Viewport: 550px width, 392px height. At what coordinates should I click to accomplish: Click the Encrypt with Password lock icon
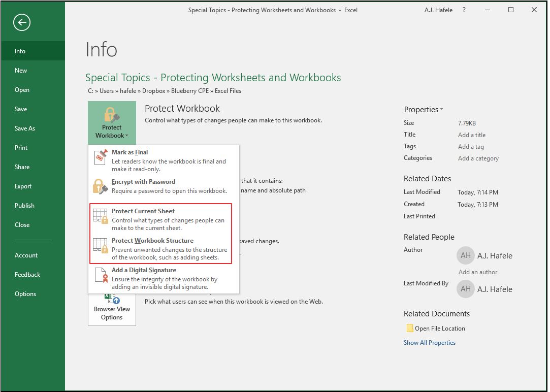click(x=101, y=186)
